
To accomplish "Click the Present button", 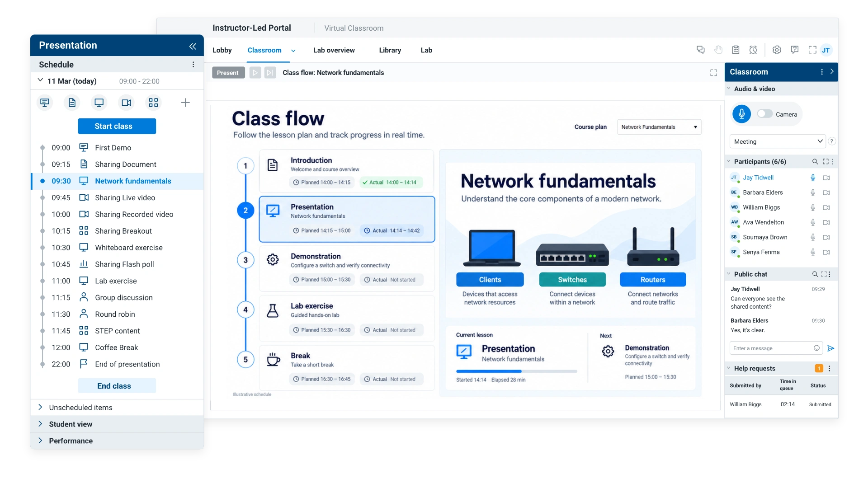I will [228, 73].
